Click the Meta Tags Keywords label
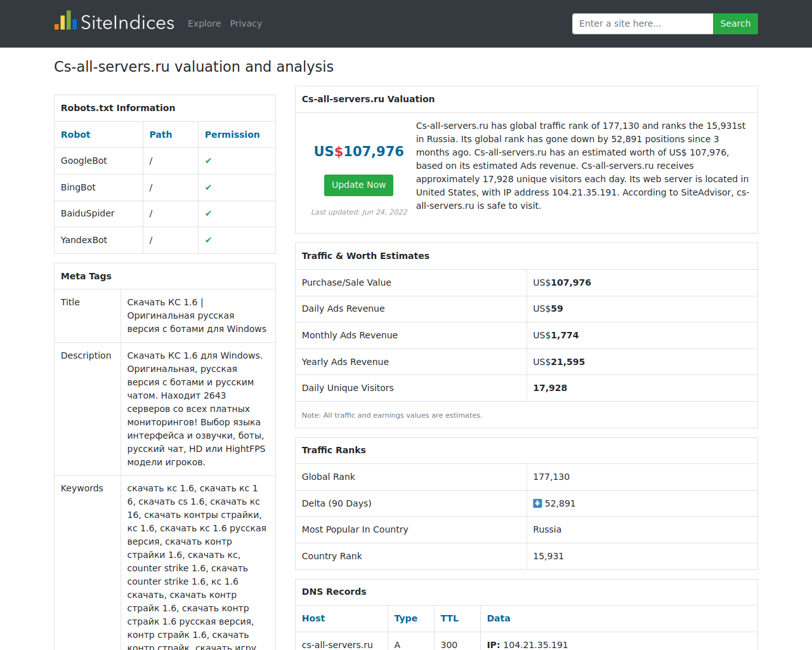Viewport: 812px width, 650px height. [x=82, y=488]
